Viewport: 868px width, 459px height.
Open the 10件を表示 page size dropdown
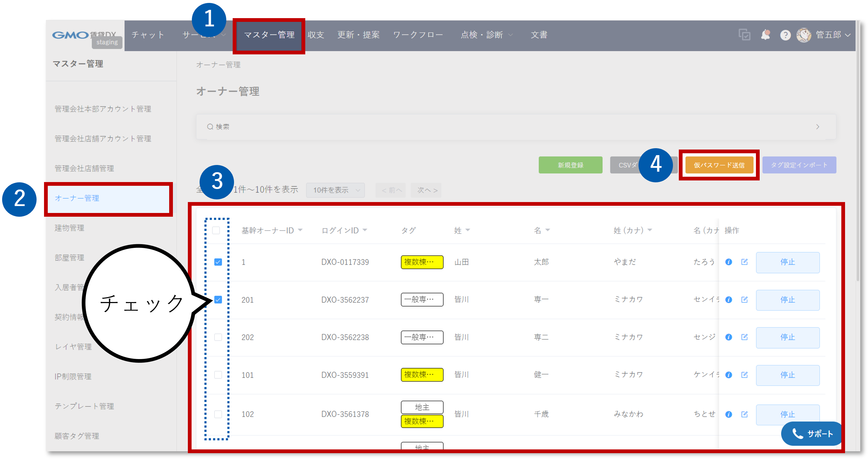pyautogui.click(x=335, y=190)
